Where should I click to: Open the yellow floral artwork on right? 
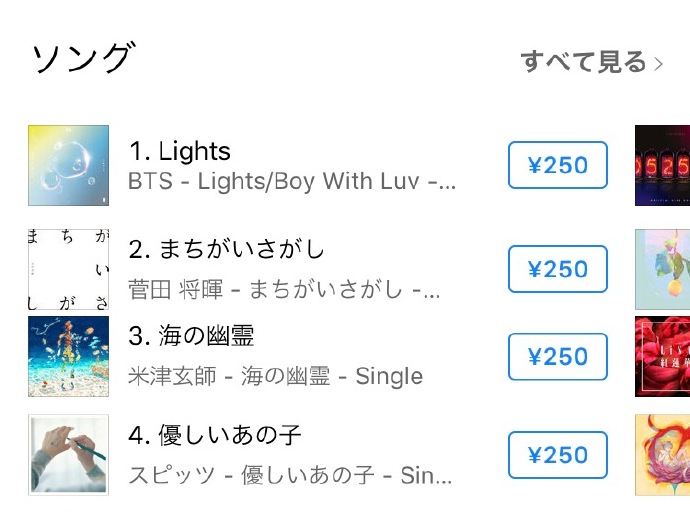click(662, 455)
